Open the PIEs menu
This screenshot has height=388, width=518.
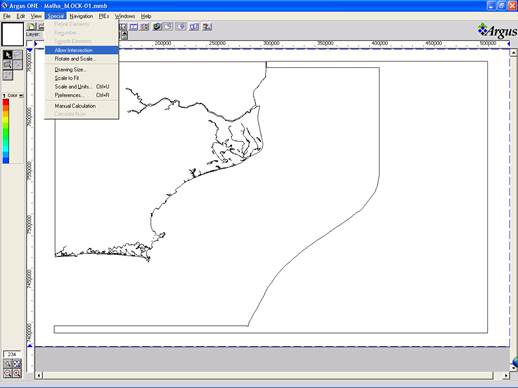point(104,16)
